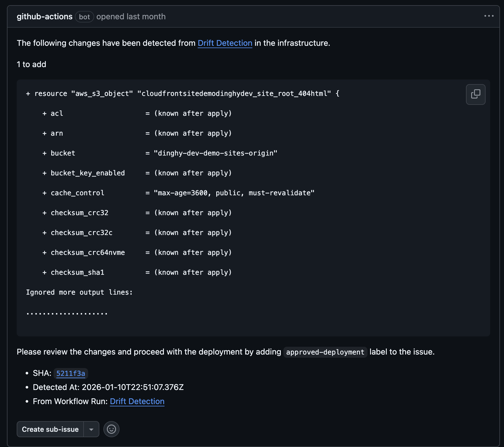This screenshot has width=504, height=447.
Task: Click the Create sub-issue button
Action: (50, 429)
